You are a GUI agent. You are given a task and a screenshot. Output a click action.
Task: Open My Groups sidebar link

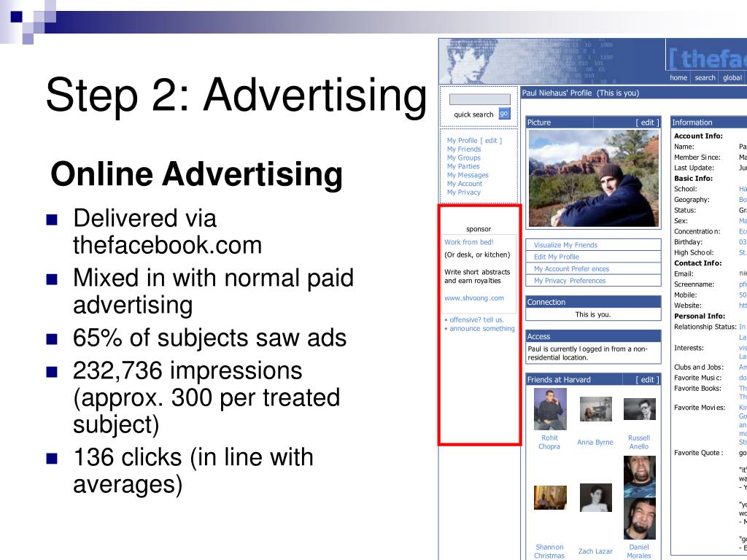[x=463, y=157]
